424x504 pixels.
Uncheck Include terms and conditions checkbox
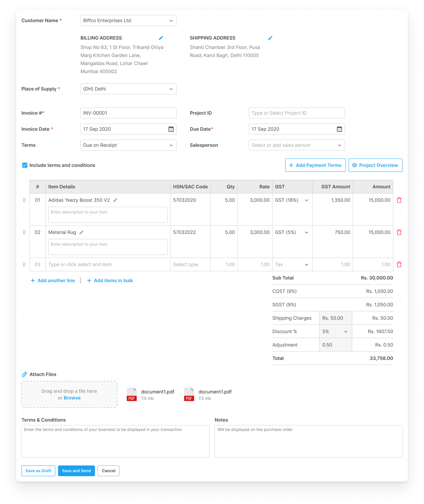25,165
